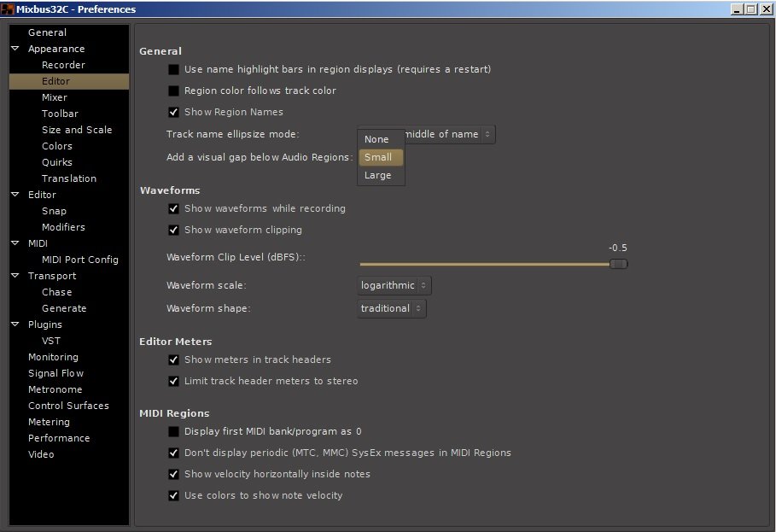Screen dimensions: 776x532
Task: Uncheck Show Region Names
Action: point(173,112)
